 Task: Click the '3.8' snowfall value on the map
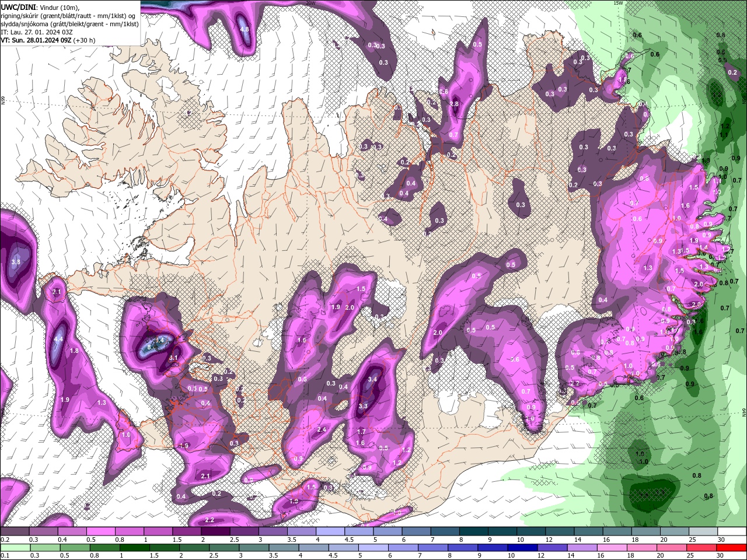click(x=16, y=262)
